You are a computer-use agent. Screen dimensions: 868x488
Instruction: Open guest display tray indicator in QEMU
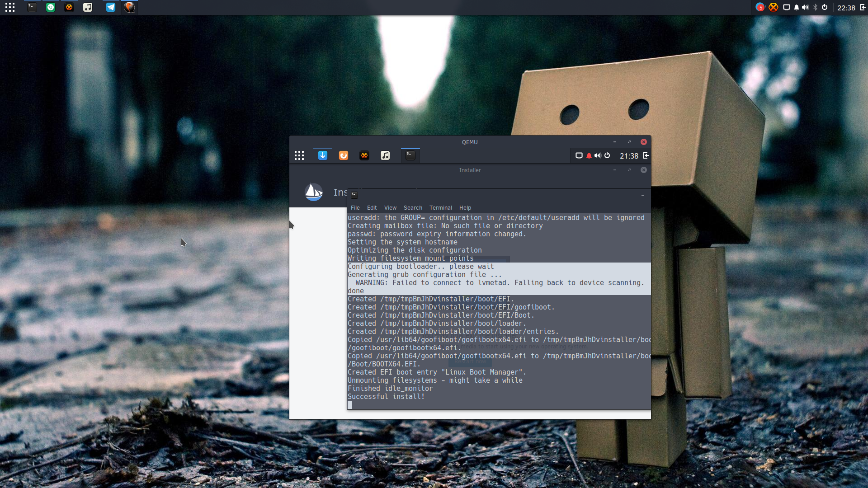579,155
